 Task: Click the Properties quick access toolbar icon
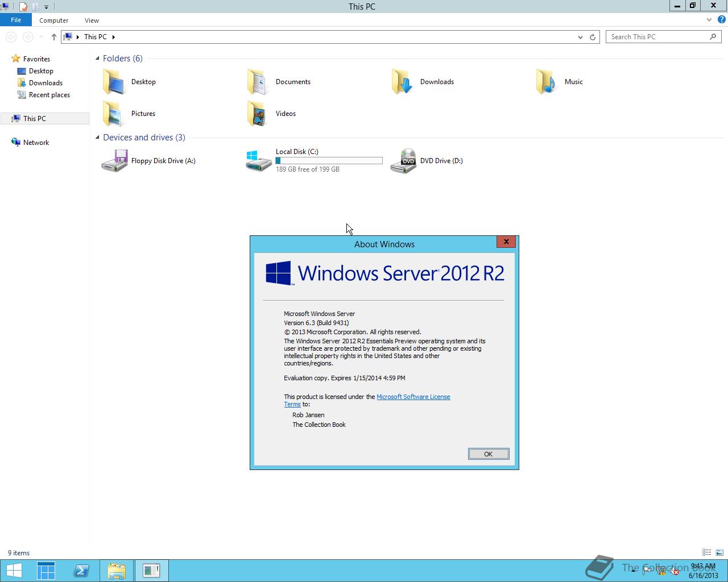click(23, 7)
